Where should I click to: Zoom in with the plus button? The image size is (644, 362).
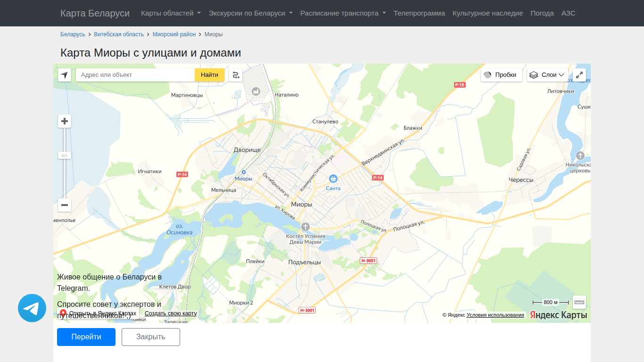[x=65, y=121]
